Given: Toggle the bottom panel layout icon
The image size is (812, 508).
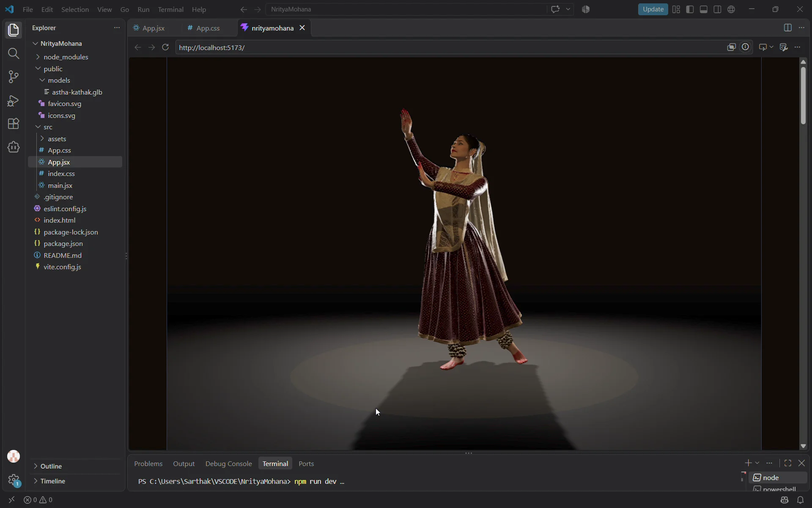Looking at the screenshot, I should pyautogui.click(x=704, y=9).
